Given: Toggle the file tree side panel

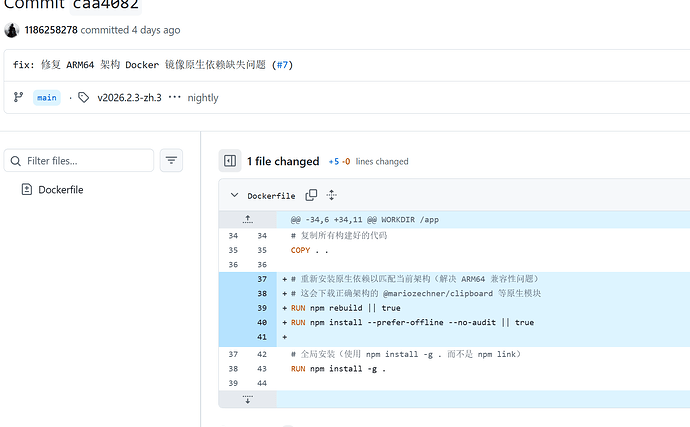Looking at the screenshot, I should click(x=230, y=161).
